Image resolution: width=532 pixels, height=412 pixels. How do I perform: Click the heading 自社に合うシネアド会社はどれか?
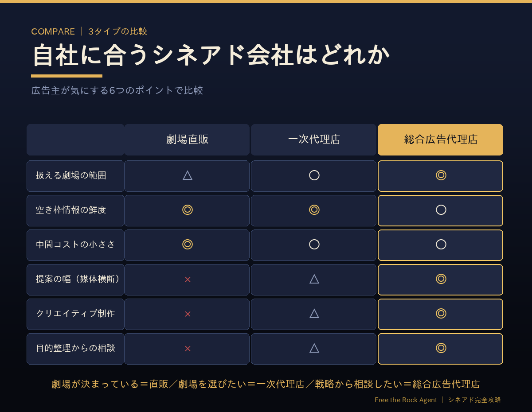(x=211, y=55)
